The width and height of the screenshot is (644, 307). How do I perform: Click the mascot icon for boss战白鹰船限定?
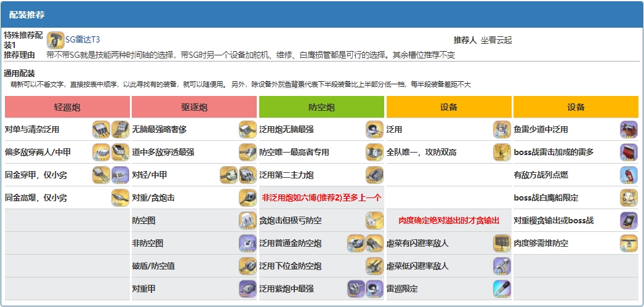pyautogui.click(x=629, y=198)
